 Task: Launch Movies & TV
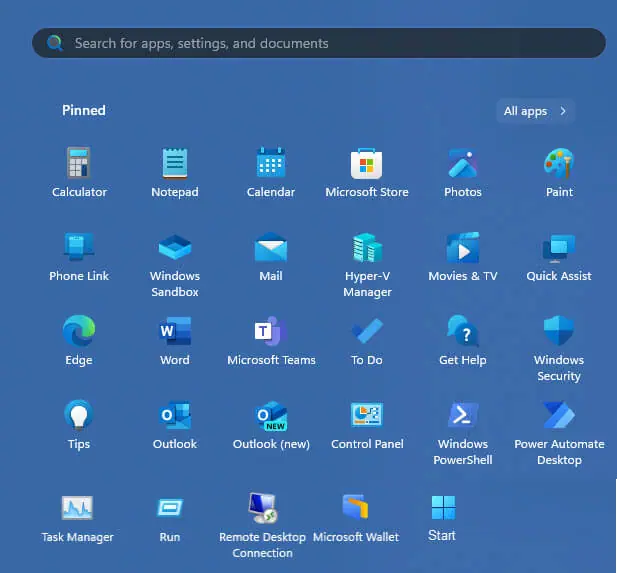(x=463, y=256)
